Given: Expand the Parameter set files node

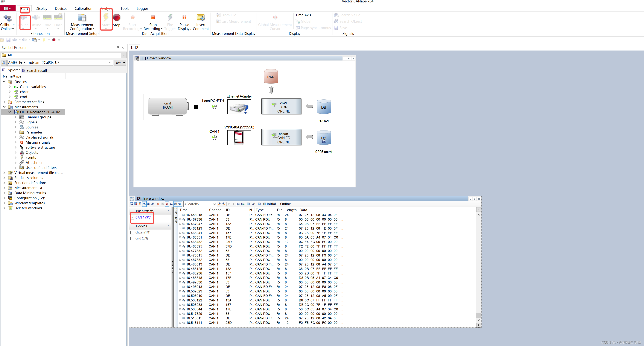Looking at the screenshot, I should point(4,102).
